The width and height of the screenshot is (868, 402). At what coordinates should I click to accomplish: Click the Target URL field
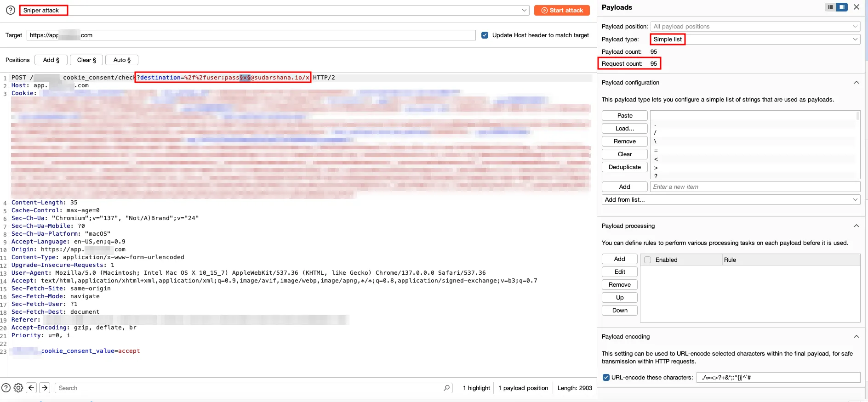coord(251,35)
